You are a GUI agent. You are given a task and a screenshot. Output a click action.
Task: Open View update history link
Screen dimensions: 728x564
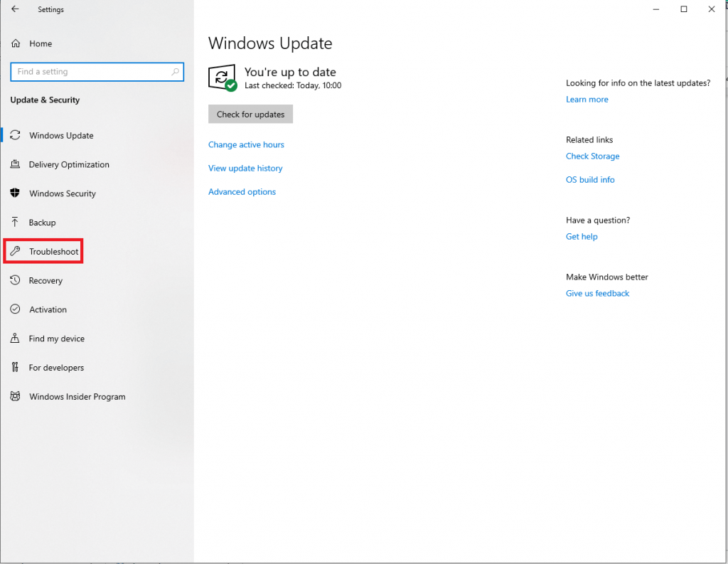point(245,168)
